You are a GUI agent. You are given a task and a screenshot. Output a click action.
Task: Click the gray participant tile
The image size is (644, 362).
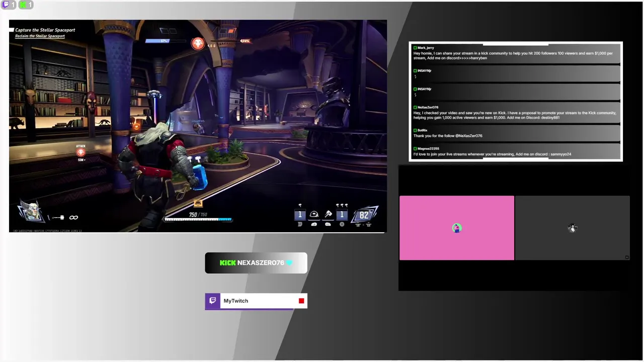tap(573, 228)
